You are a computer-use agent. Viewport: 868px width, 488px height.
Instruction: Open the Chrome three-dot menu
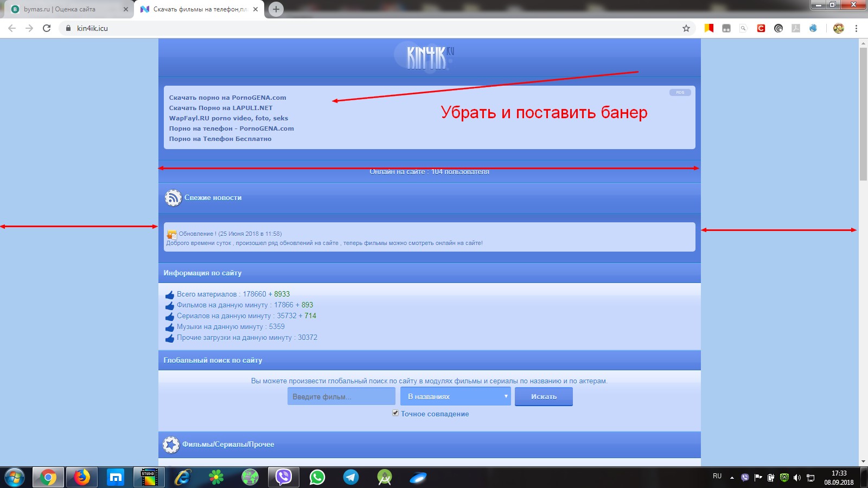[856, 28]
